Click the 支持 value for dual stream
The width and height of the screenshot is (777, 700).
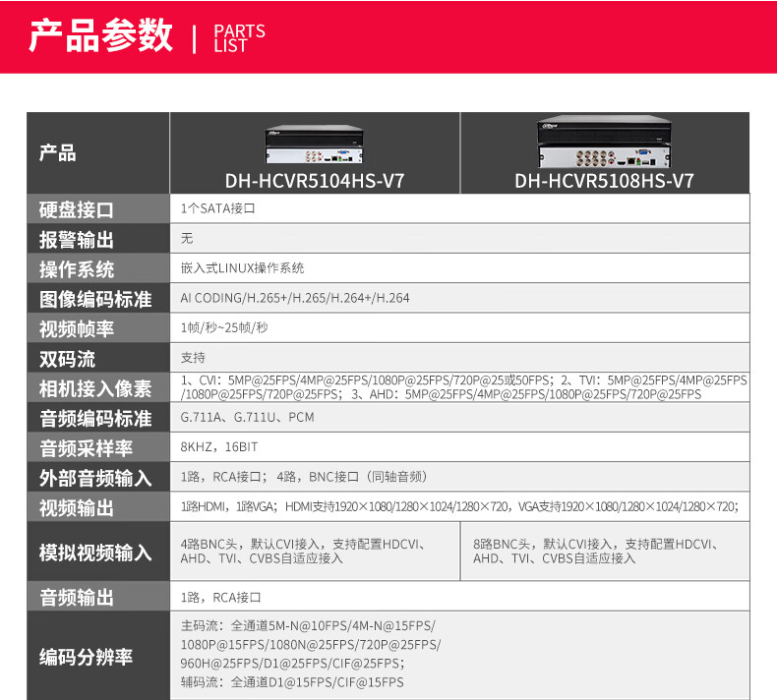coord(193,357)
